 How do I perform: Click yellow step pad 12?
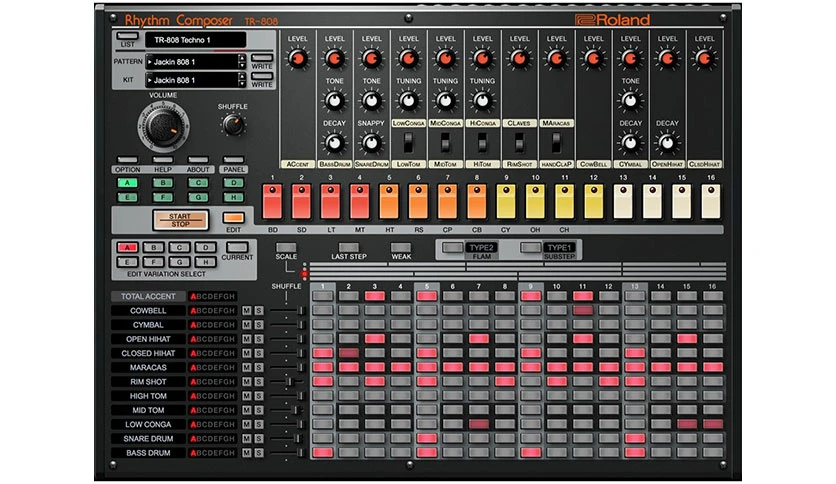click(593, 201)
